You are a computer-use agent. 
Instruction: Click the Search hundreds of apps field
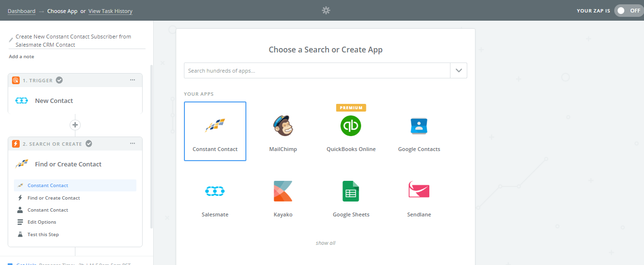[x=317, y=71]
